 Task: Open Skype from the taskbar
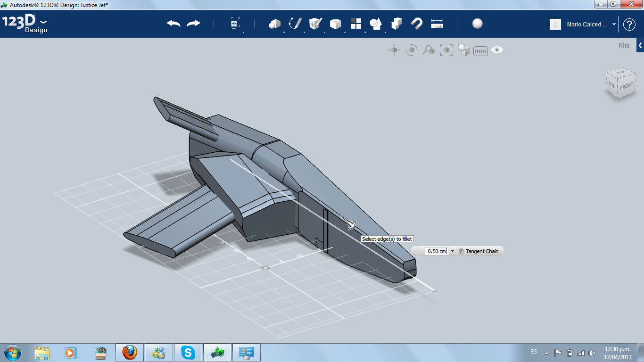point(188,353)
